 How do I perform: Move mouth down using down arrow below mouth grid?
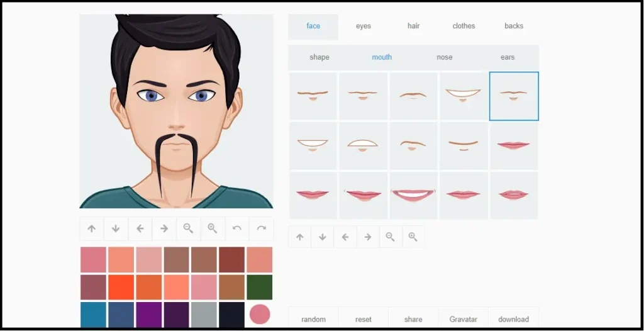tap(323, 237)
